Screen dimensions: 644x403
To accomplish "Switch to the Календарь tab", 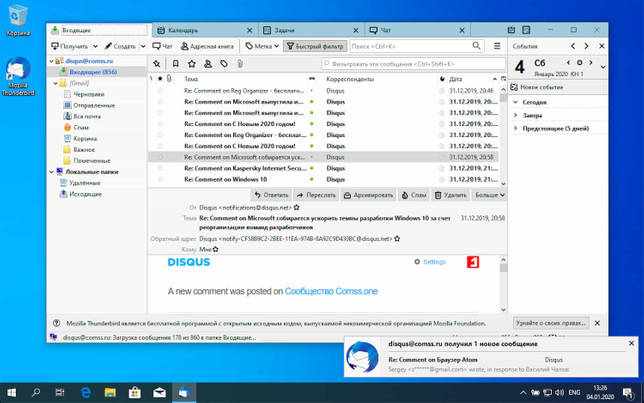I will 205,30.
